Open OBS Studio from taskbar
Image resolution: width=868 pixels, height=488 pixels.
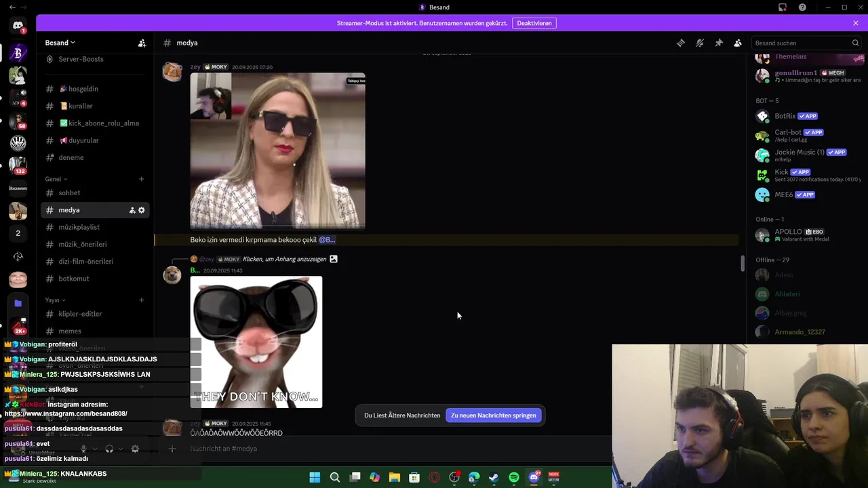454,477
